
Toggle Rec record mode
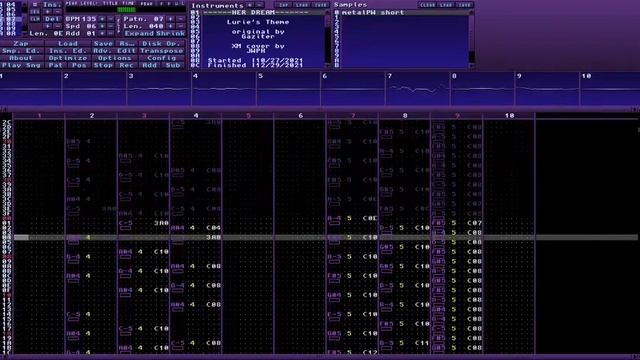(x=127, y=65)
